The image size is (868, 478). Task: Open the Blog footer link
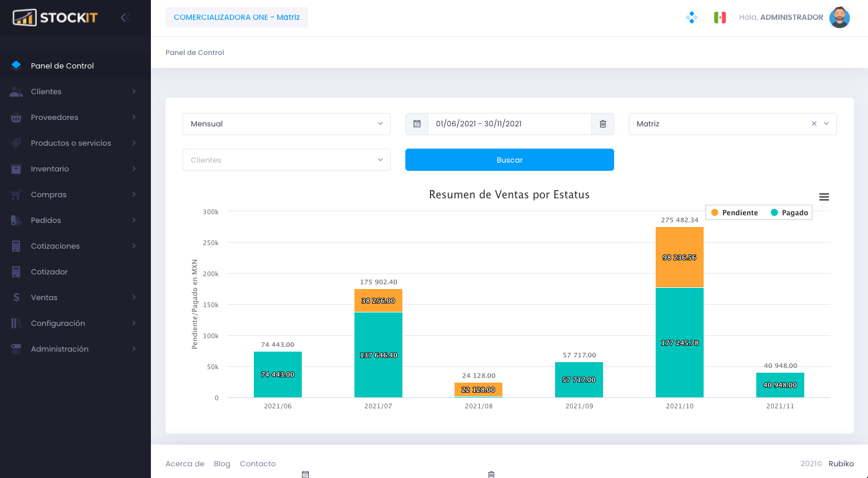[x=222, y=463]
